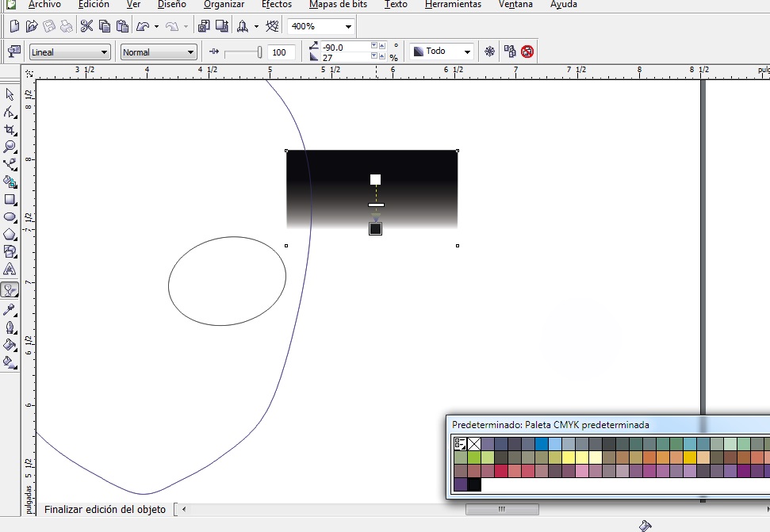Click Finalizar edición del objeto
This screenshot has height=532, width=770.
pos(105,510)
